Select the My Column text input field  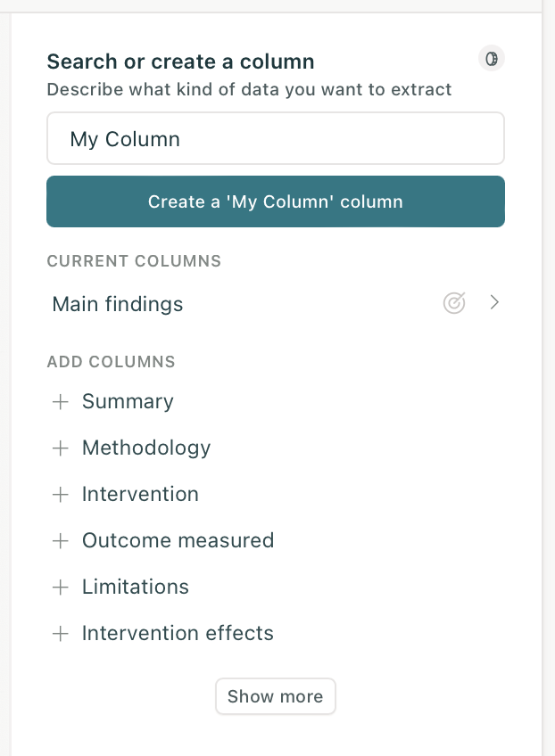tap(275, 138)
